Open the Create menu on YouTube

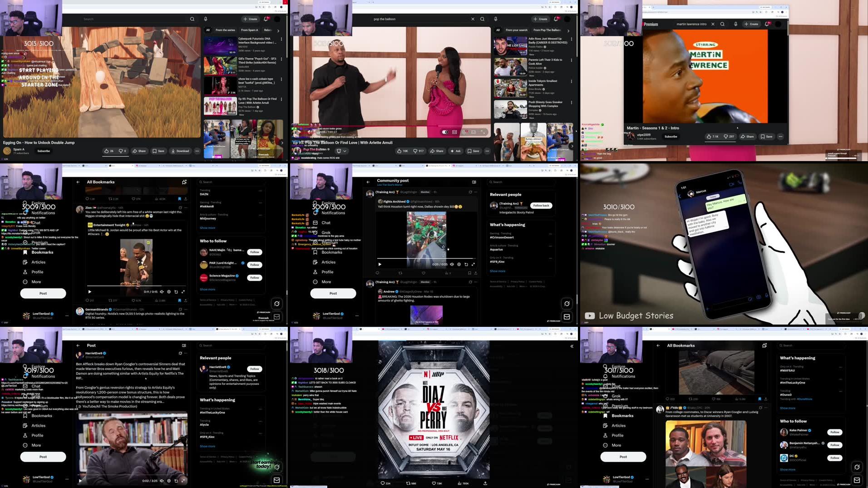pos(251,19)
